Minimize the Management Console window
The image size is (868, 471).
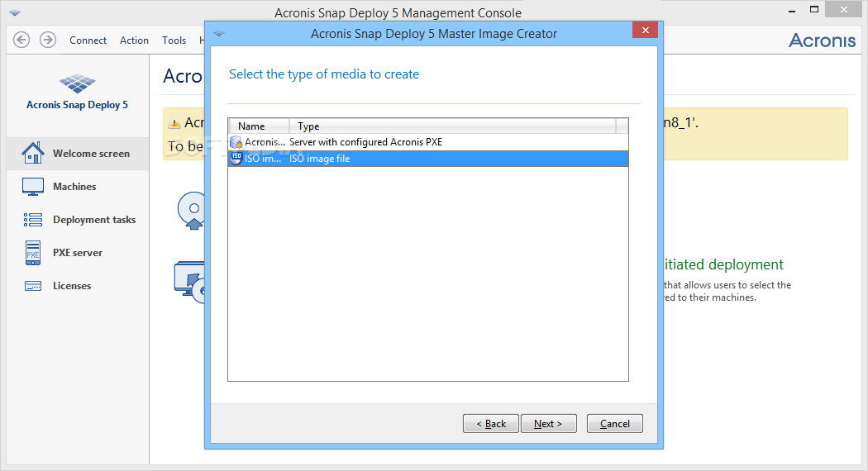[792, 11]
